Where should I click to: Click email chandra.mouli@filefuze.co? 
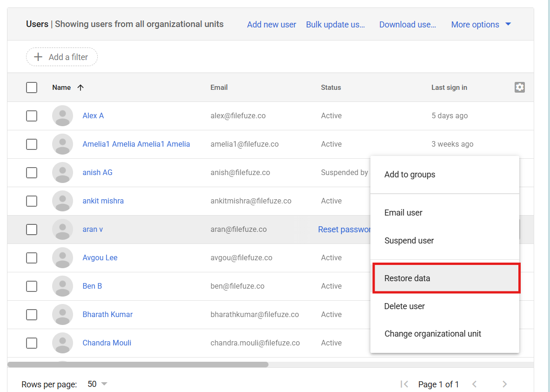[x=255, y=343]
